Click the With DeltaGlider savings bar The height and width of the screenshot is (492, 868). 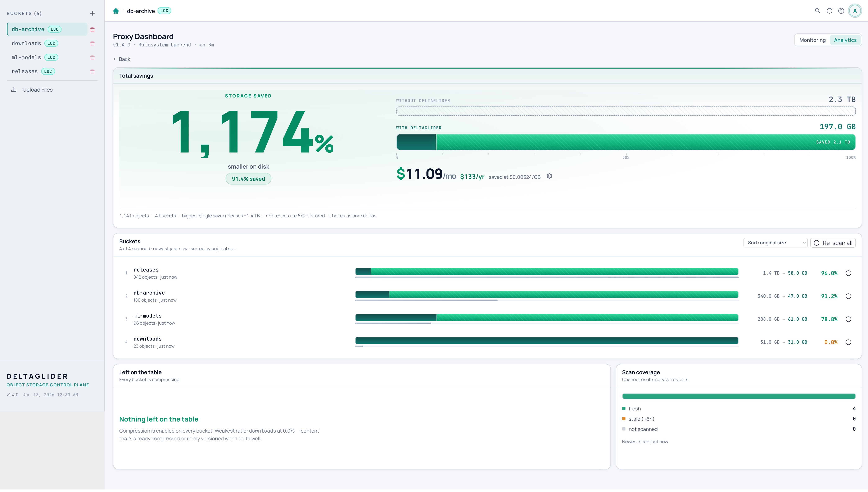(x=626, y=142)
